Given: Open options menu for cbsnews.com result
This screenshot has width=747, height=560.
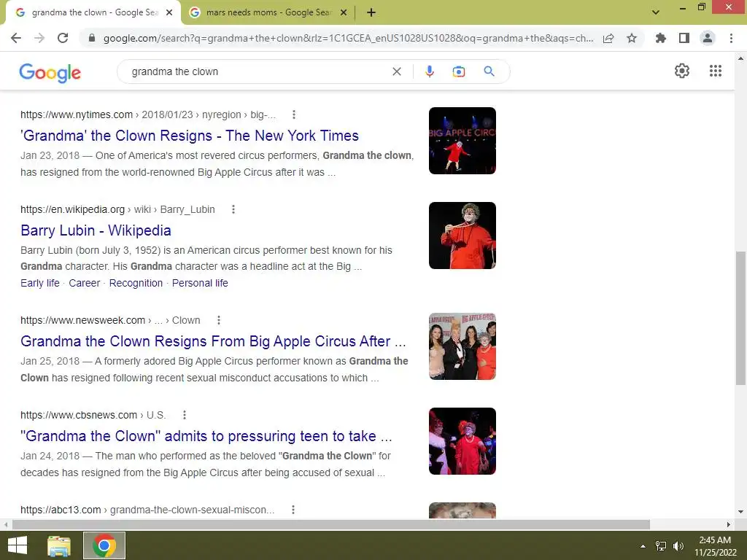Looking at the screenshot, I should coord(185,415).
